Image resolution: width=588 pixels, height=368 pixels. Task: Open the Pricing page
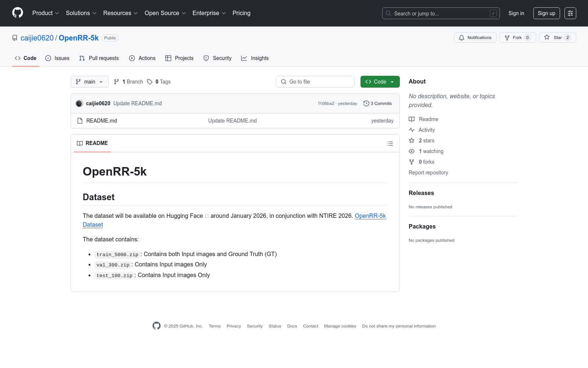[x=241, y=13]
